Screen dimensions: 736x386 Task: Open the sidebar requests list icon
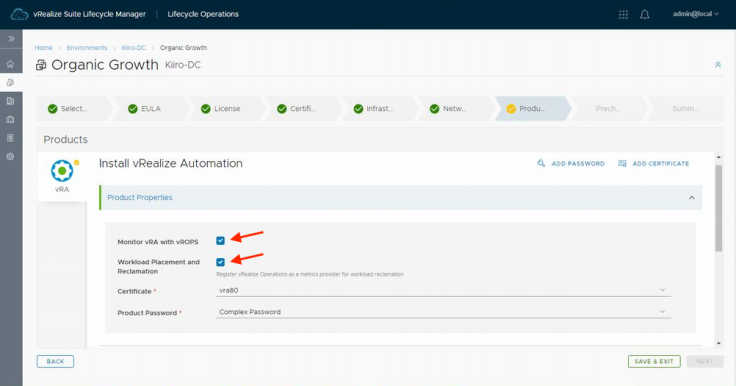[x=10, y=138]
